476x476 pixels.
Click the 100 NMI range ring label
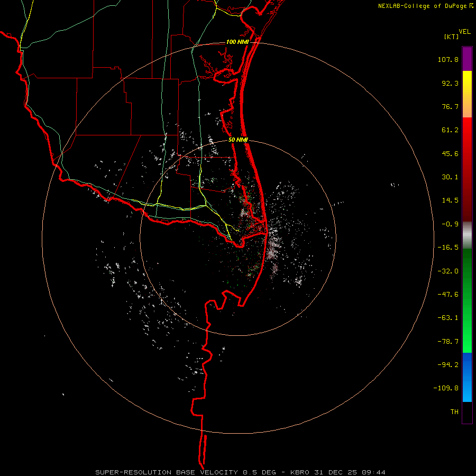[237, 42]
